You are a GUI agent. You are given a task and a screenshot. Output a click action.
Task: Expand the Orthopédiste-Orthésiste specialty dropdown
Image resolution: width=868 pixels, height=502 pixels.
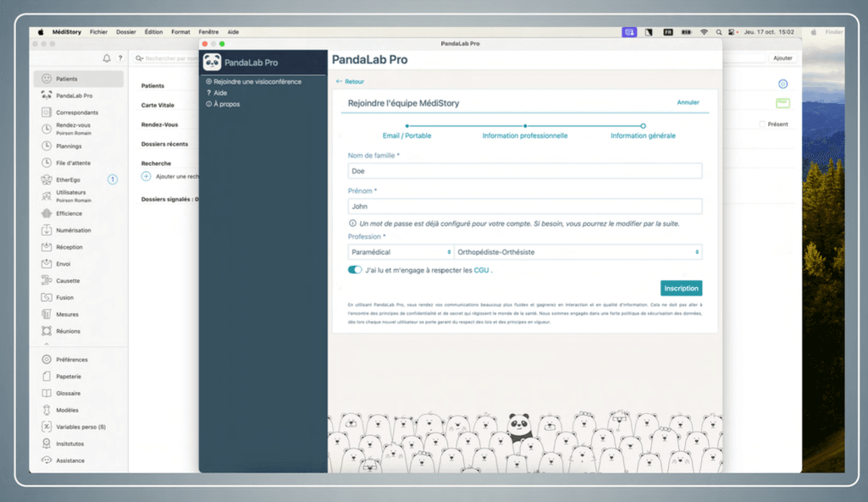pyautogui.click(x=578, y=252)
